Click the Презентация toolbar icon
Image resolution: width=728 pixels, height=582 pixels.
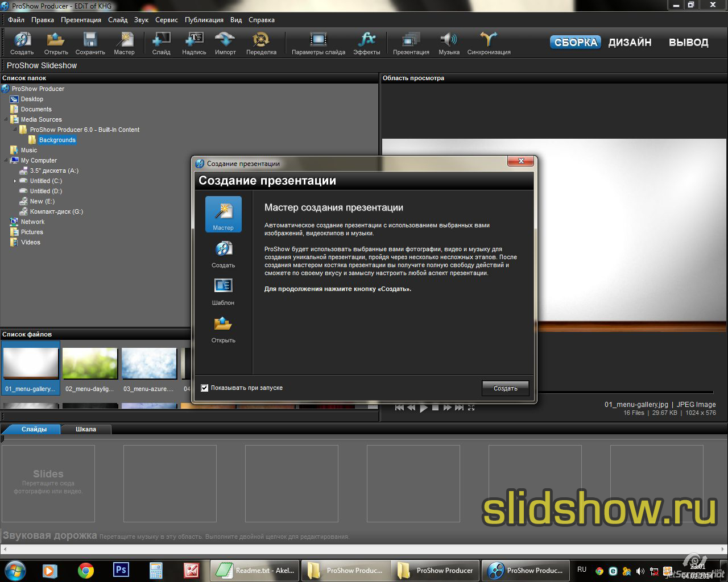click(x=411, y=44)
